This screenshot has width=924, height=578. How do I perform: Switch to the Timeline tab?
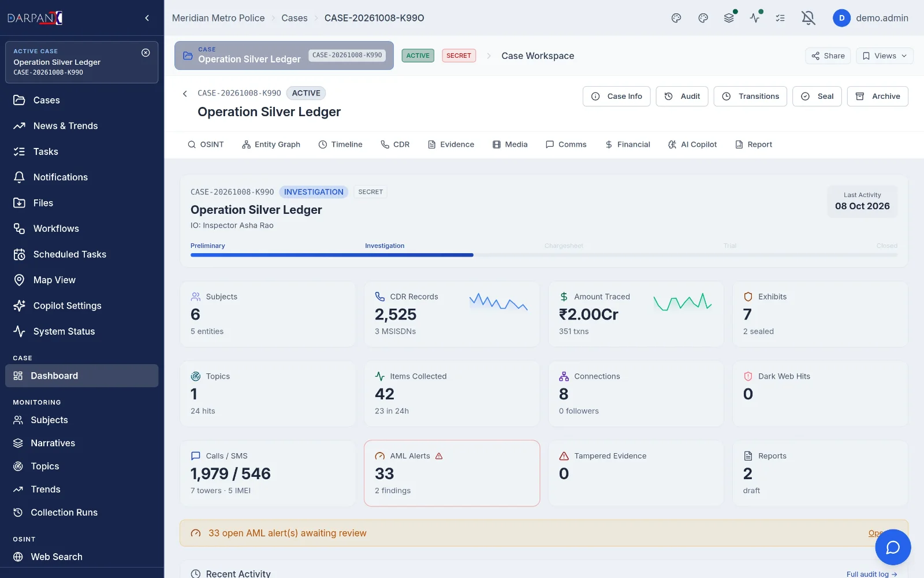tap(341, 144)
